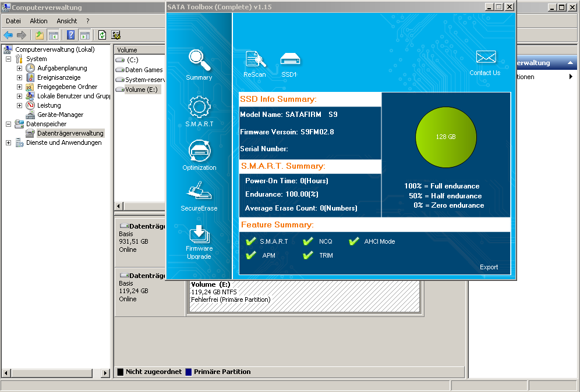Viewport: 580px width, 392px height.
Task: Click the 931,51 GB disk label
Action: (133, 241)
